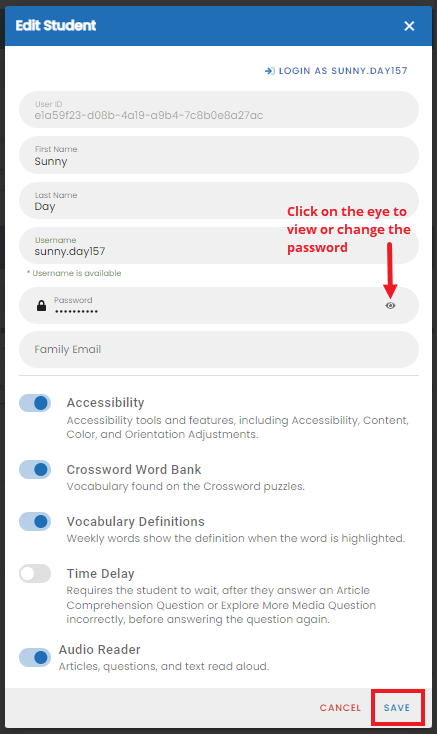Turn off Crossword Word Bank switch
Viewport: 437px width, 734px height.
coord(35,470)
